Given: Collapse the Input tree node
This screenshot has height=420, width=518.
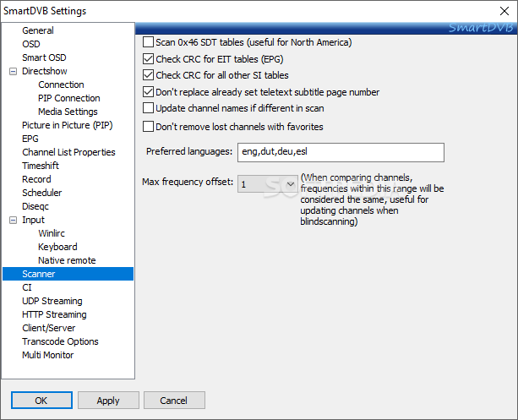Looking at the screenshot, I should click(13, 220).
